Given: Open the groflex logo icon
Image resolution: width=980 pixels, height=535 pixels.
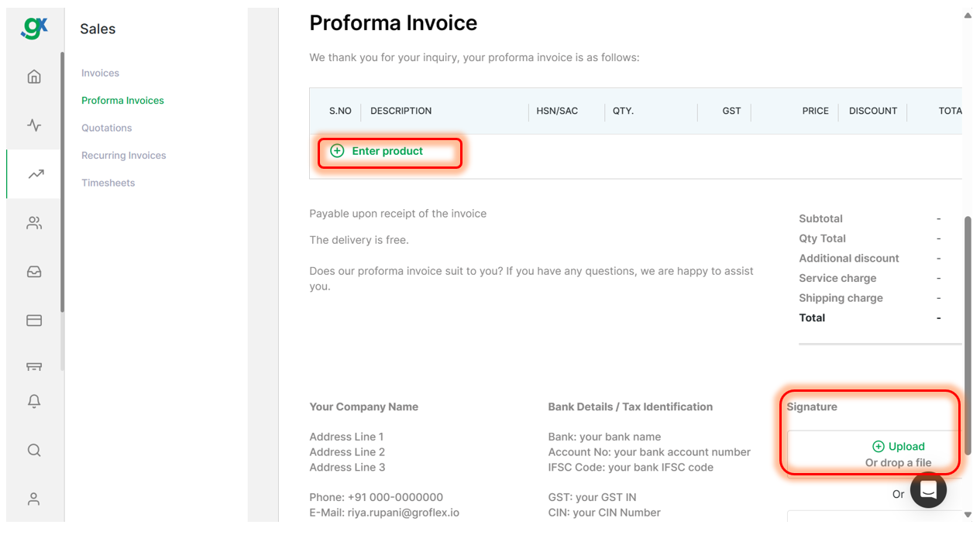Looking at the screenshot, I should point(33,28).
